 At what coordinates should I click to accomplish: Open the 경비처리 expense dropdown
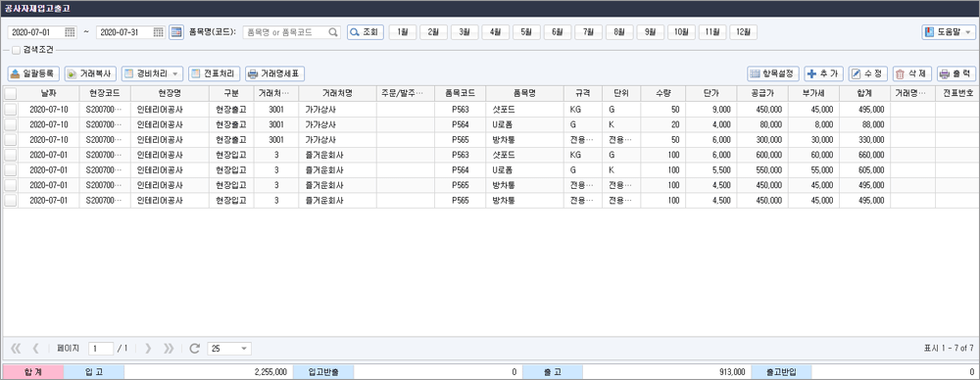click(152, 73)
